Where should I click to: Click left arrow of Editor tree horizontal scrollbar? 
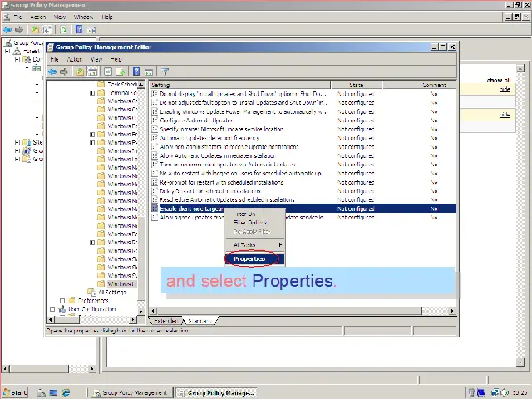coord(50,319)
